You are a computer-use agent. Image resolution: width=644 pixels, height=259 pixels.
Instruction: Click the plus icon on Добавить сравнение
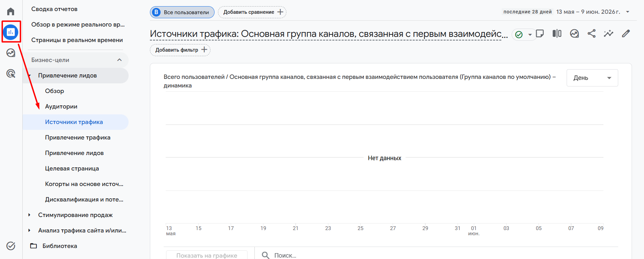click(280, 12)
